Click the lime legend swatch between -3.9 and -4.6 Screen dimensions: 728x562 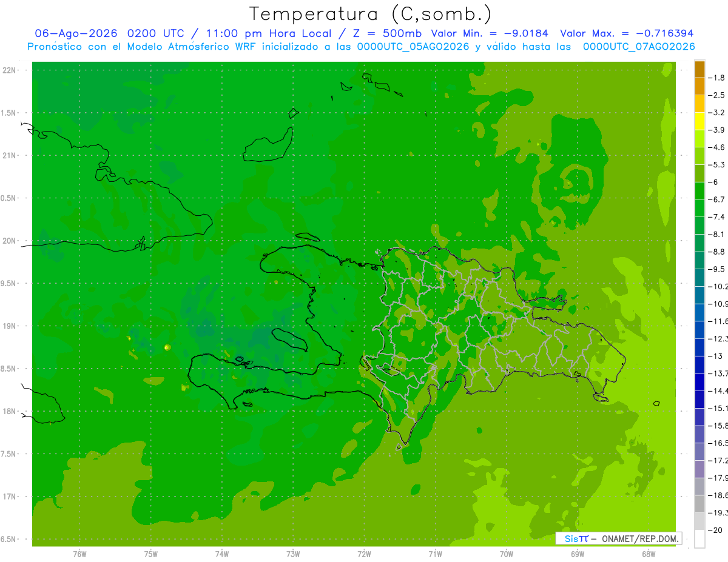pos(699,139)
